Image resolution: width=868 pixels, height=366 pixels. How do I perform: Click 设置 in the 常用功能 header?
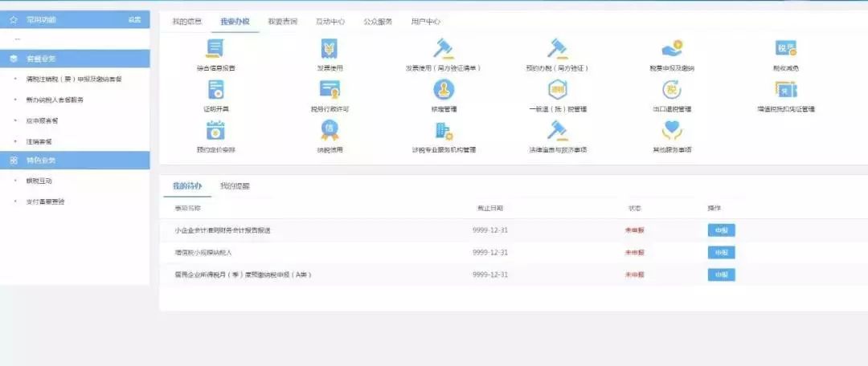tap(134, 19)
